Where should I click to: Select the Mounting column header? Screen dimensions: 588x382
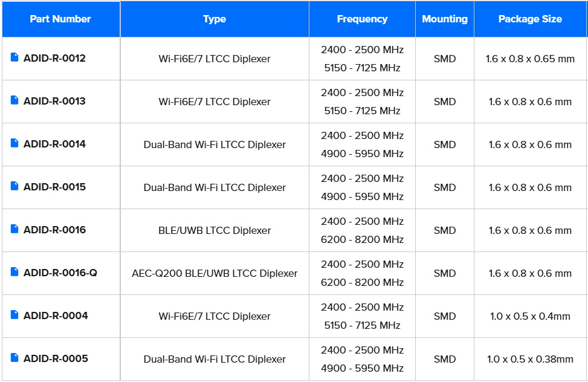[x=445, y=19]
